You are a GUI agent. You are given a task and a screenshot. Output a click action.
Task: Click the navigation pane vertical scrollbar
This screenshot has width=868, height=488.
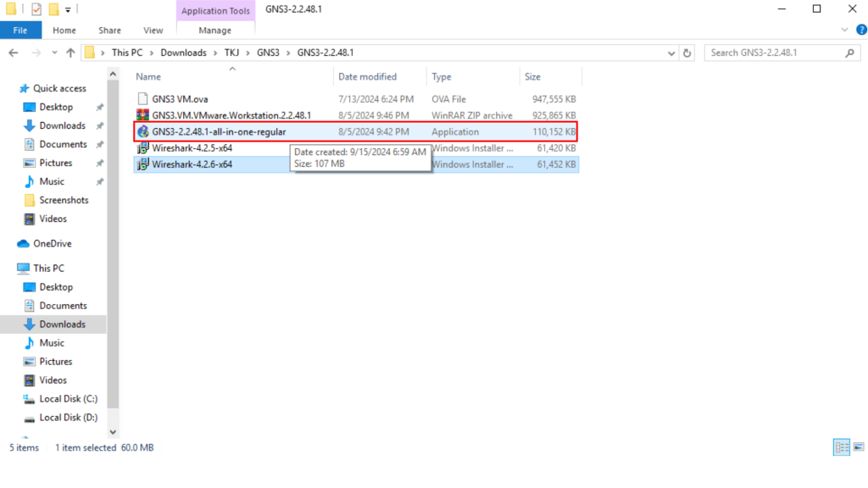click(x=114, y=254)
